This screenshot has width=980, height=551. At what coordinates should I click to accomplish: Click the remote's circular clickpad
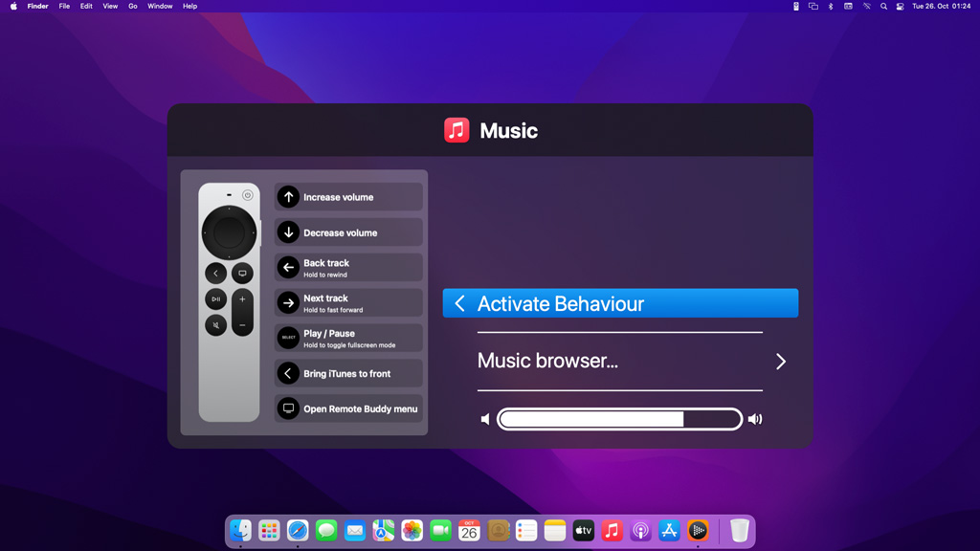(x=229, y=233)
